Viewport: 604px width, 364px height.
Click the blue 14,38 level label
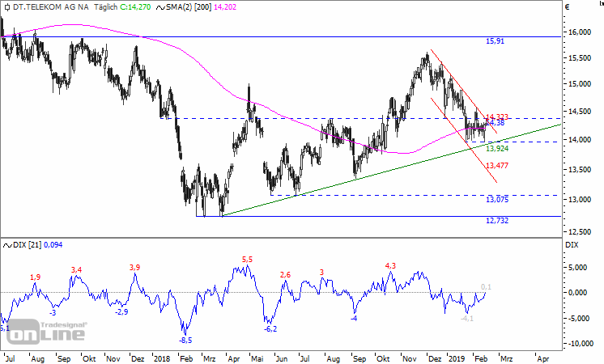click(496, 123)
